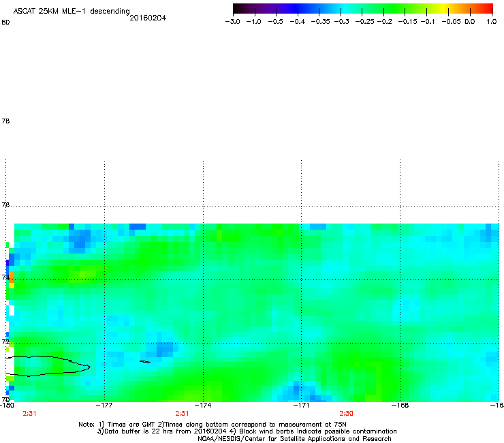
Task: Select the "-0.15" colorbar value
Action: click(407, 22)
